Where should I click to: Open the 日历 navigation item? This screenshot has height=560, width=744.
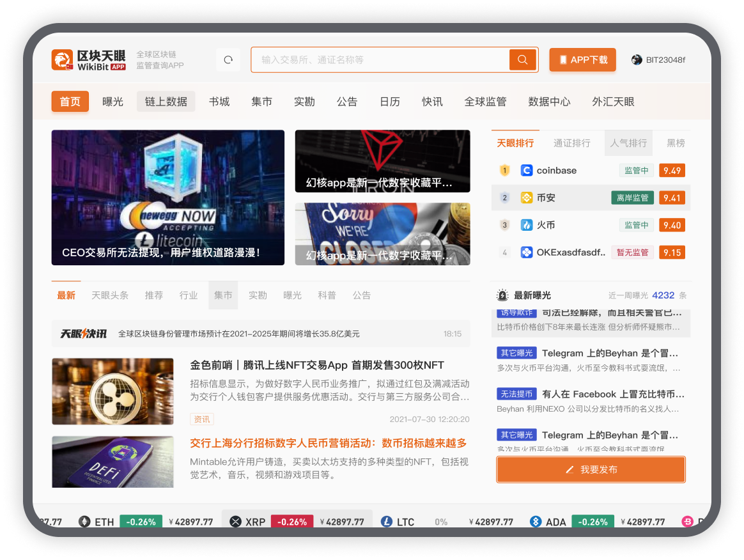click(390, 102)
